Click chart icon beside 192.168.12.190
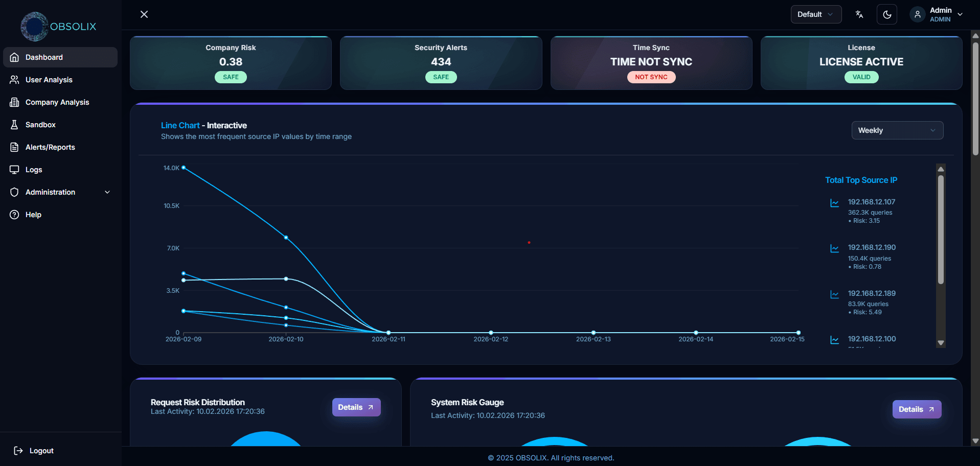The height and width of the screenshot is (466, 980). (834, 248)
